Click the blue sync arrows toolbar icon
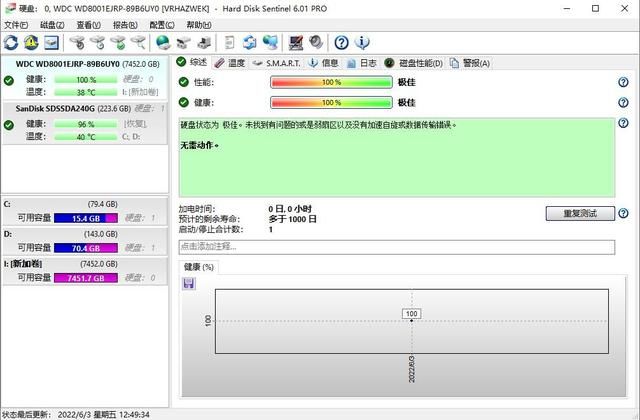 click(249, 42)
